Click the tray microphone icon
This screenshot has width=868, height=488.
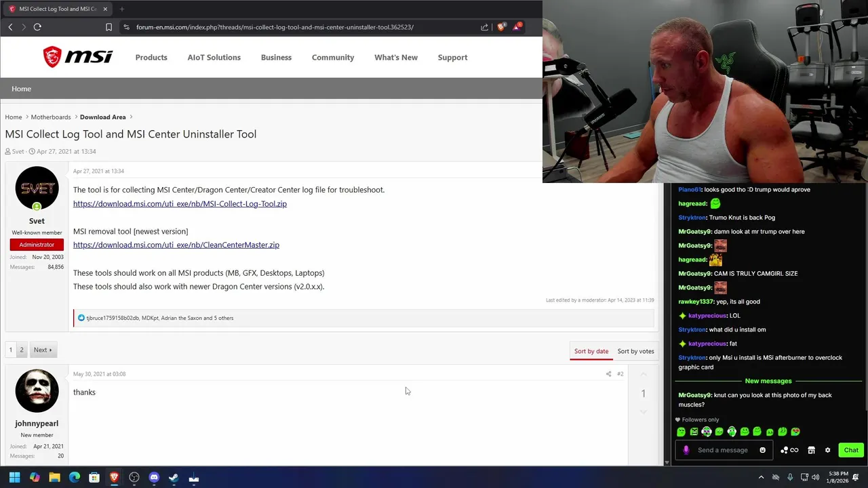tap(790, 478)
